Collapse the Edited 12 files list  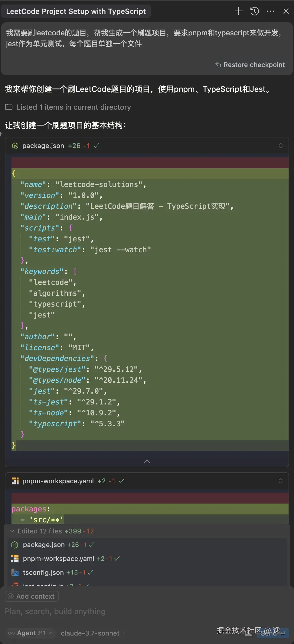point(12,531)
